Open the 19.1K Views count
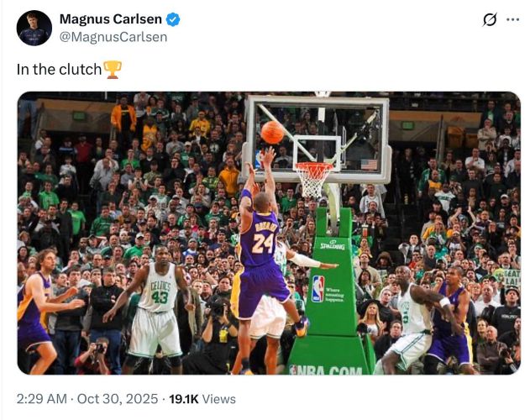Viewport: 530px width, 420px height. point(202,399)
